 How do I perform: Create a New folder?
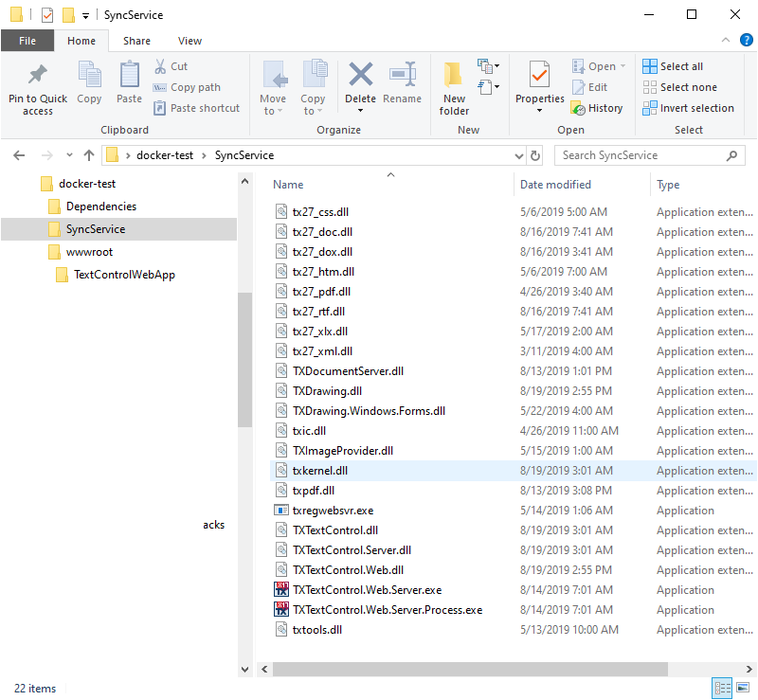[454, 88]
